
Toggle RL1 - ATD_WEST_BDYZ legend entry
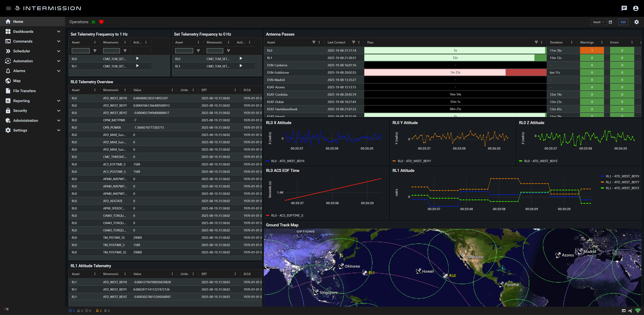[x=620, y=188]
